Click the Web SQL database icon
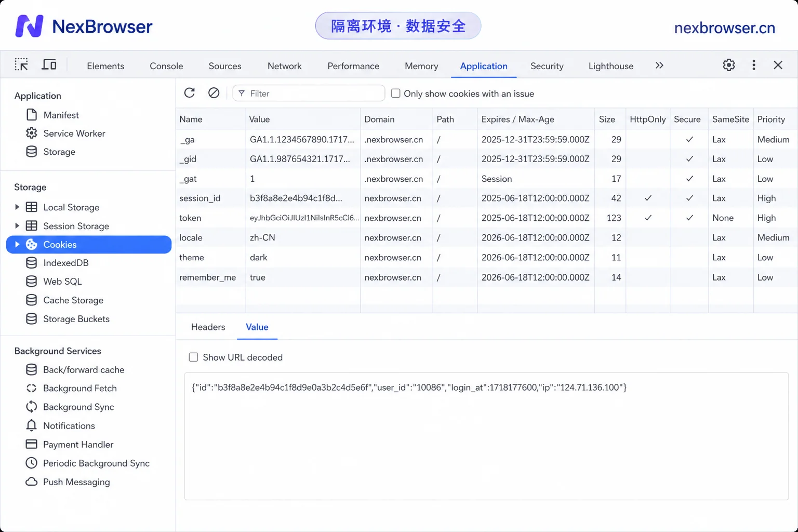 coord(32,281)
